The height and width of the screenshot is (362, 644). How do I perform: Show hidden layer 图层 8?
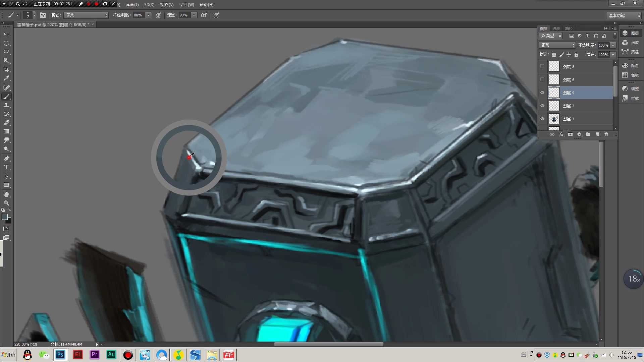(x=542, y=66)
